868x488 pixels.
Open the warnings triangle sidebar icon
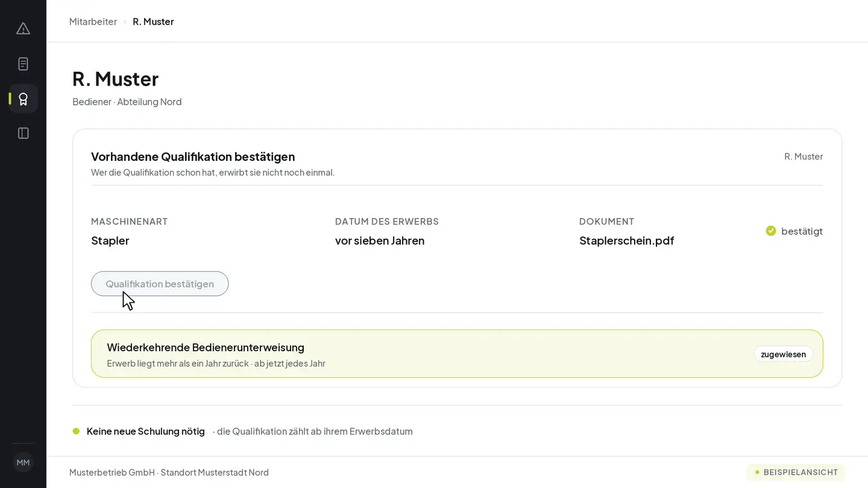[x=23, y=28]
